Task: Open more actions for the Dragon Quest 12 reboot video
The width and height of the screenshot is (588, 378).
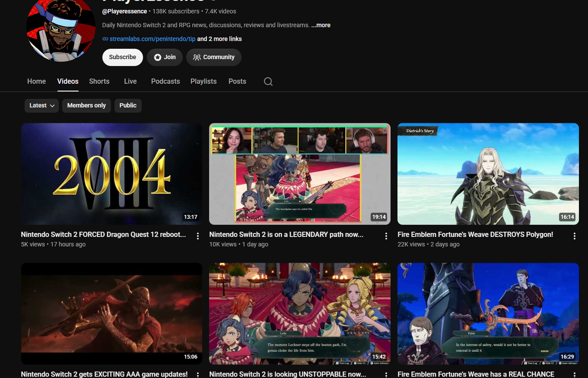Action: tap(198, 236)
